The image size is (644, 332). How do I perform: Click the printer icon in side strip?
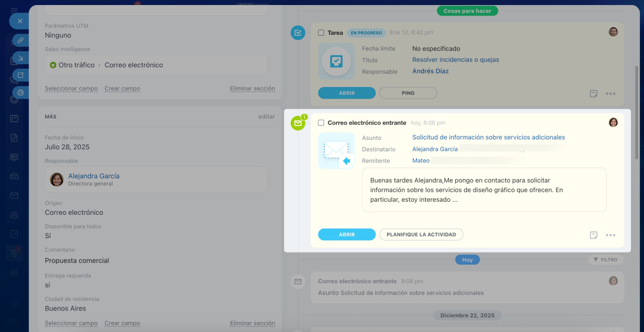coord(21,93)
